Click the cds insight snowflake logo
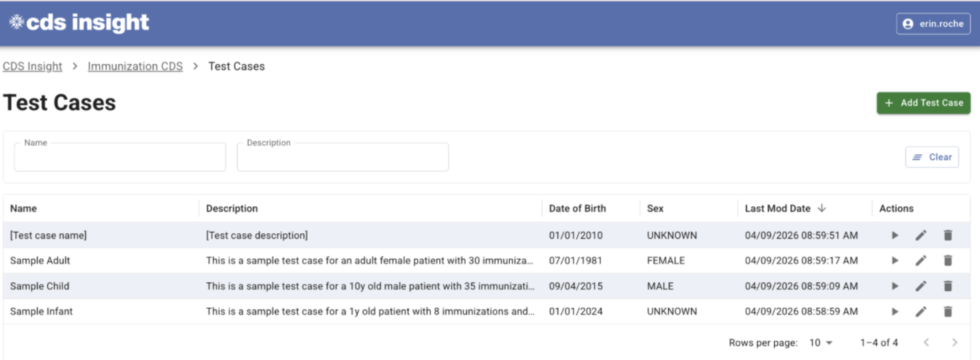Image resolution: width=980 pixels, height=360 pixels. click(x=17, y=22)
